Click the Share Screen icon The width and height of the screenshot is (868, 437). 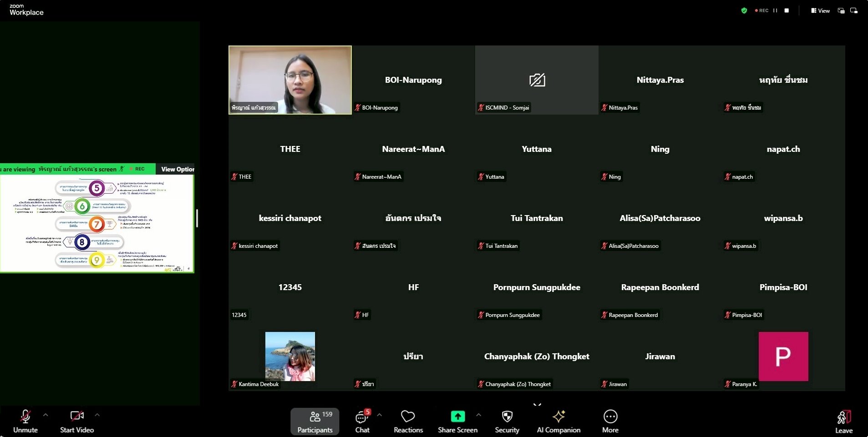457,416
